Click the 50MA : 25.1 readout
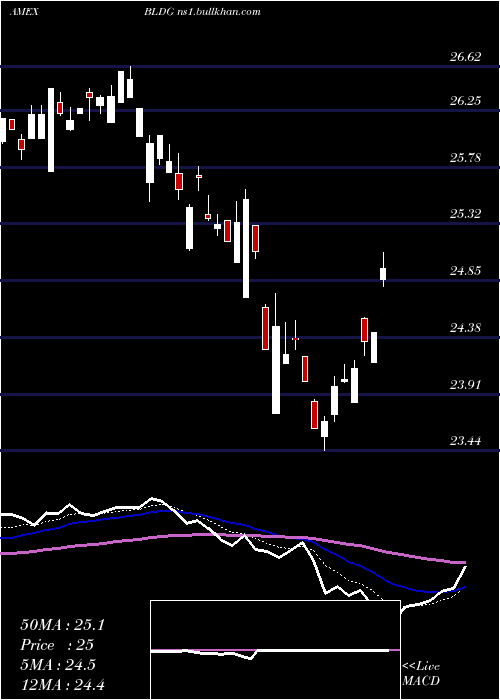500x700 pixels. click(62, 625)
